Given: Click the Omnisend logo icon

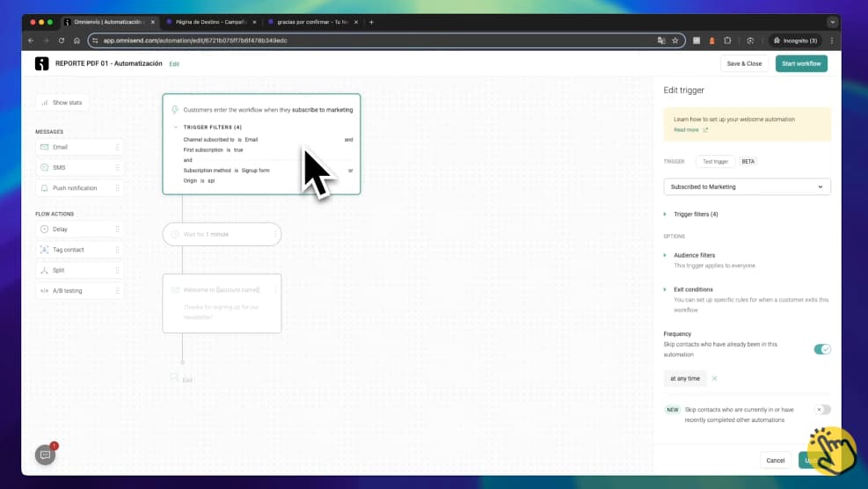Looking at the screenshot, I should [x=41, y=63].
